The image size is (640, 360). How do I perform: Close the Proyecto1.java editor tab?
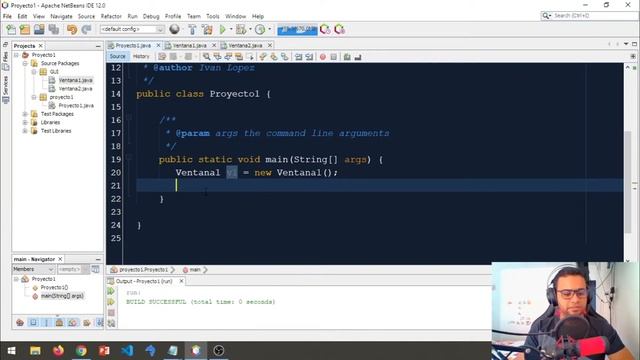[x=158, y=45]
